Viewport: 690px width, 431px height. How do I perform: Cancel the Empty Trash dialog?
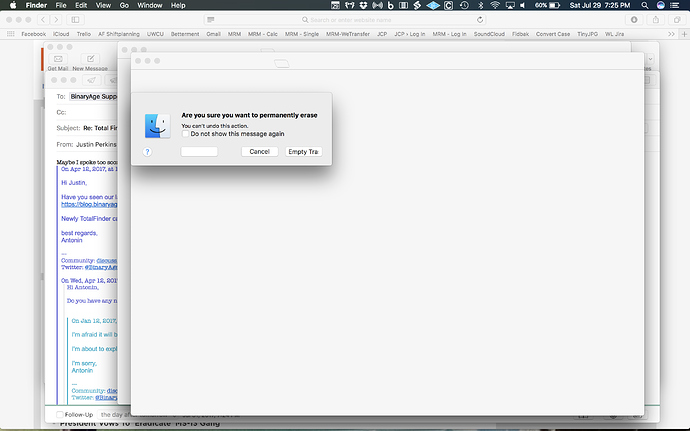coord(260,151)
